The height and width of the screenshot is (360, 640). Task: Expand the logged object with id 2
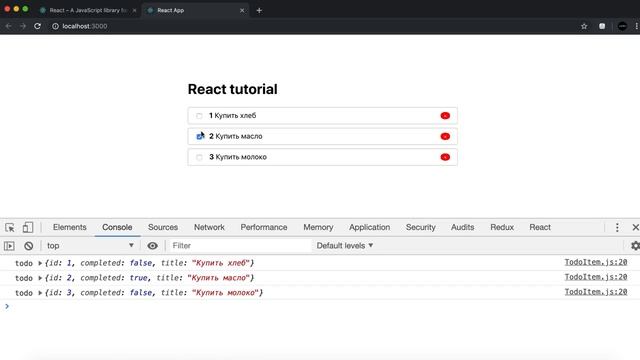point(40,278)
